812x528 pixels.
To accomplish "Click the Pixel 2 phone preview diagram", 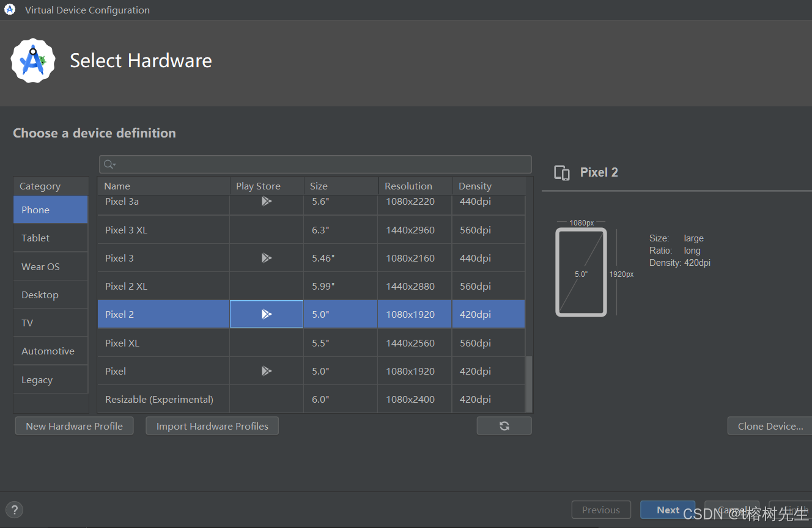I will [x=581, y=272].
